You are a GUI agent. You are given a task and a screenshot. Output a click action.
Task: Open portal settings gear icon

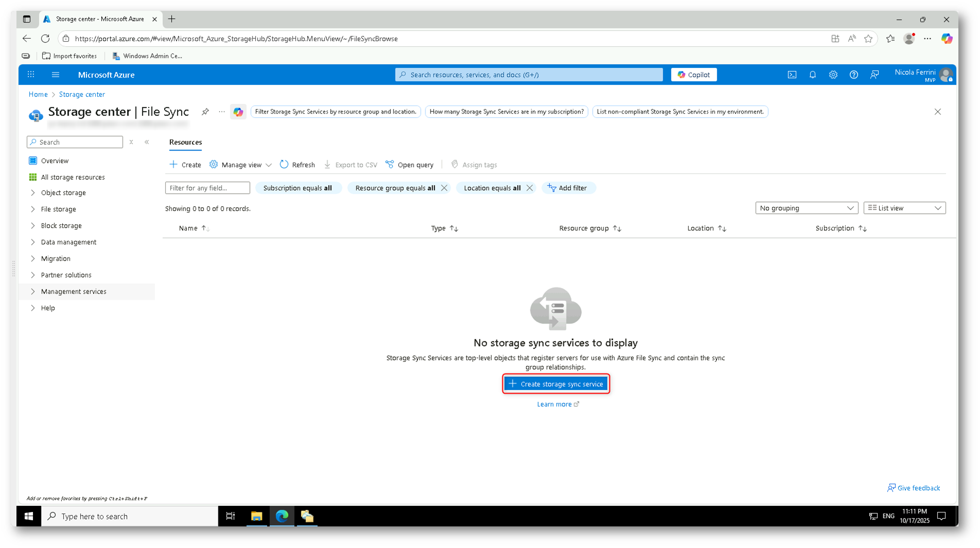click(x=833, y=75)
